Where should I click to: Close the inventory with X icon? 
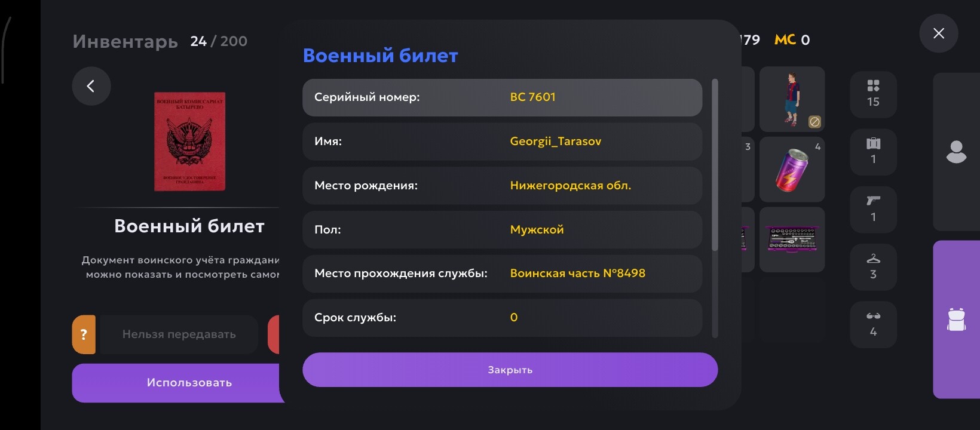(x=938, y=33)
